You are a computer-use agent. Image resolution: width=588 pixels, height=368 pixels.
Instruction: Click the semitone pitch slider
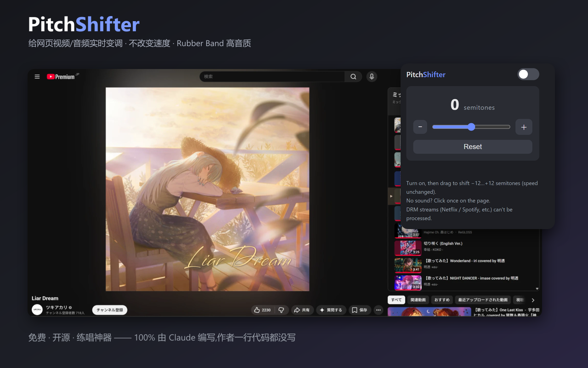click(x=471, y=127)
